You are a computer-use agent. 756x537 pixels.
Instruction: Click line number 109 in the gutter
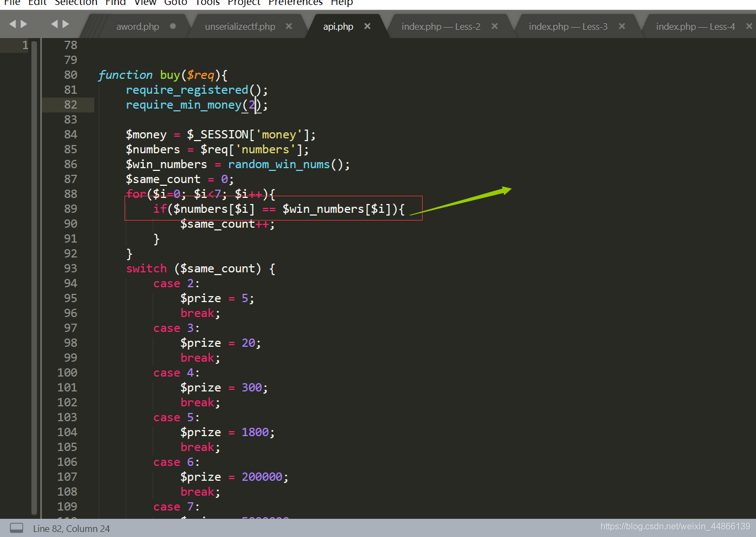tap(67, 507)
